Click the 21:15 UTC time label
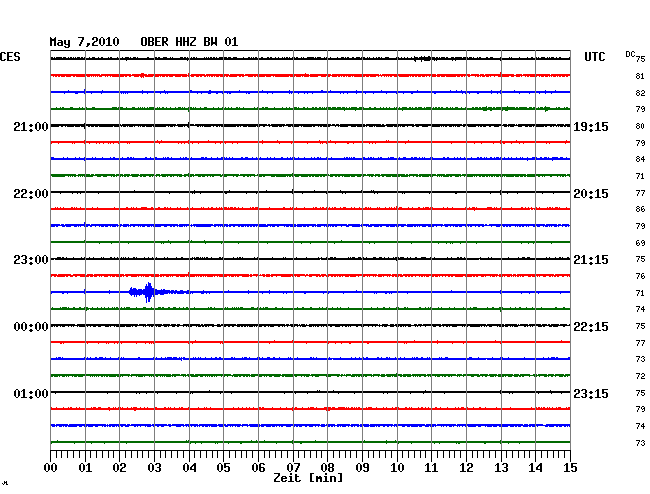The width and height of the screenshot is (650, 494). click(x=591, y=260)
